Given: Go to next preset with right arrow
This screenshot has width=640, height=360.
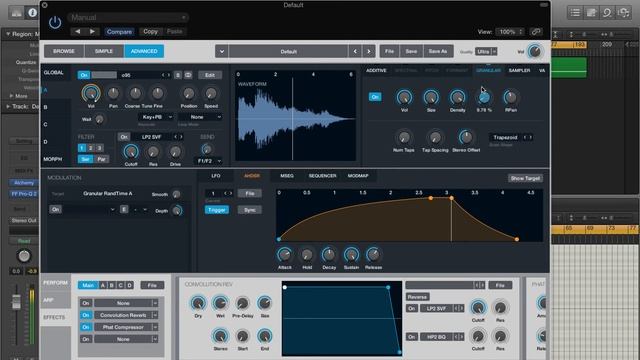Looking at the screenshot, I should pos(92,31).
